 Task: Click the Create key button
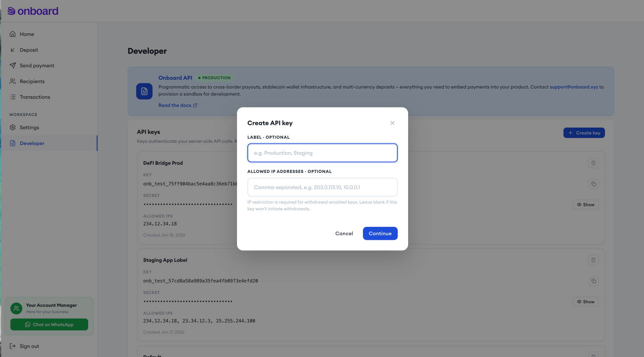[x=584, y=133]
